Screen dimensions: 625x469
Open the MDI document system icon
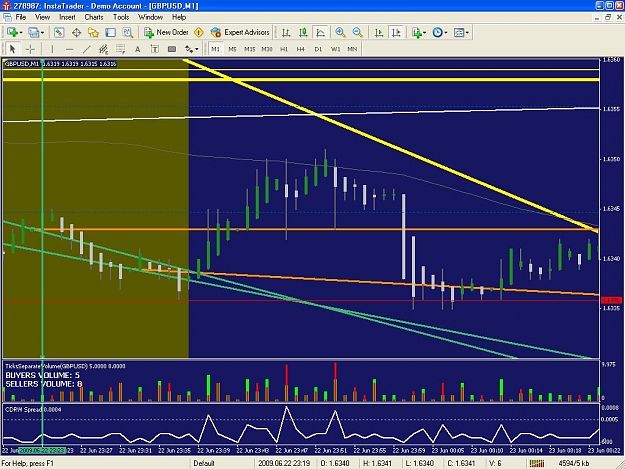tap(7, 17)
